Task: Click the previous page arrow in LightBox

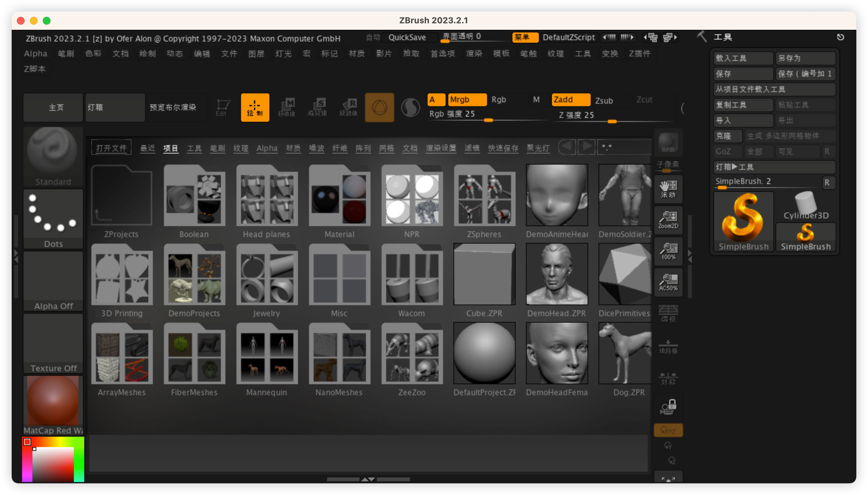Action: [x=566, y=147]
